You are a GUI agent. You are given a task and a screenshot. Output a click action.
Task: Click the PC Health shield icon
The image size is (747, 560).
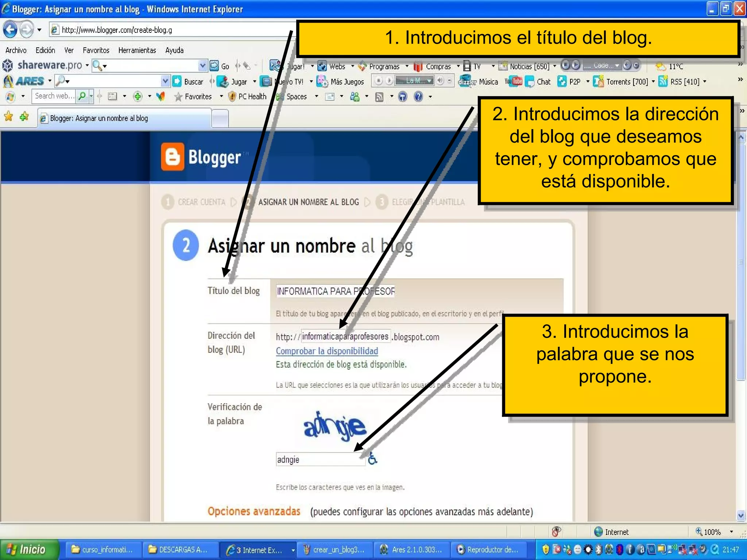(x=232, y=97)
